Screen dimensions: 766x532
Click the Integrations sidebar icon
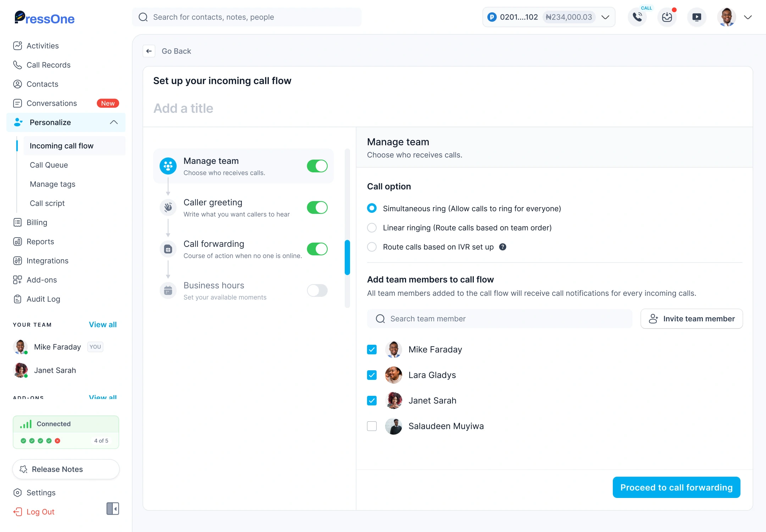click(18, 261)
